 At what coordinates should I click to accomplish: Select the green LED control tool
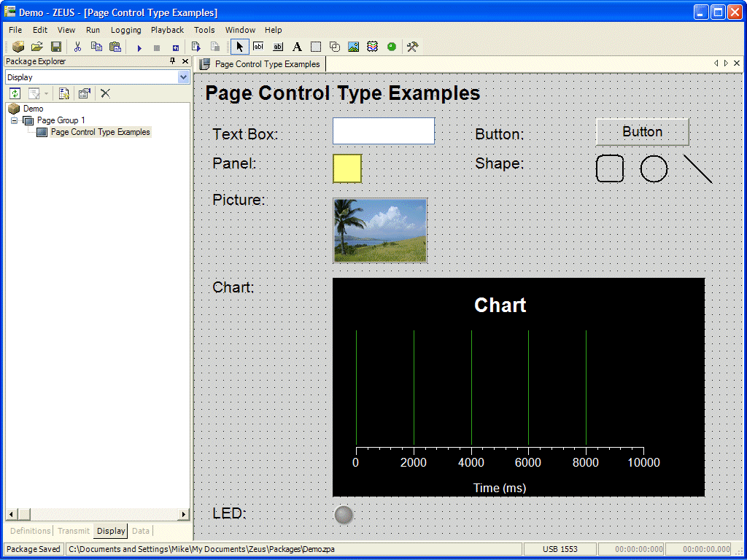(x=392, y=47)
